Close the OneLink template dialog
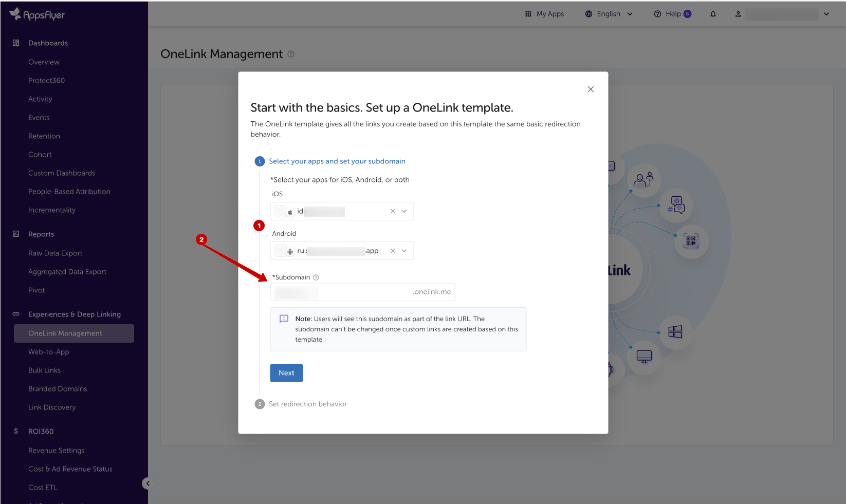 pyautogui.click(x=591, y=89)
